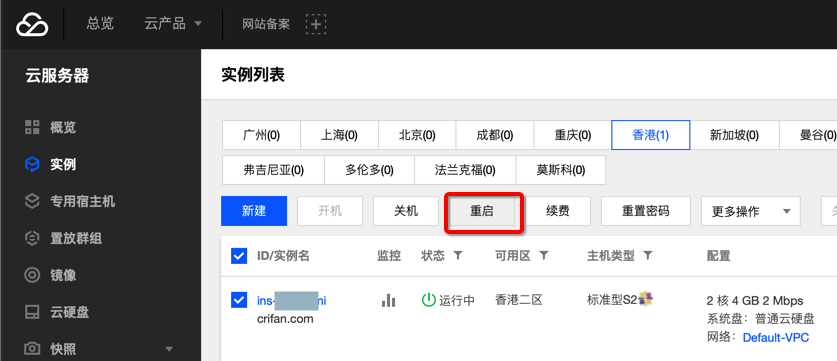Screen dimensions: 837x361
Task: Open 实例 in the sidebar
Action: pyautogui.click(x=63, y=164)
